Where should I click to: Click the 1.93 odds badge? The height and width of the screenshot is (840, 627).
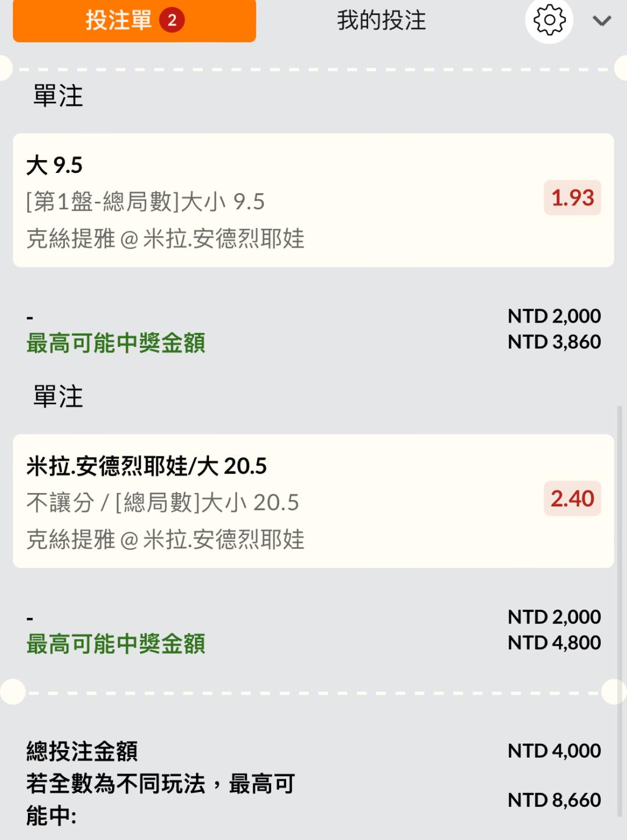[572, 198]
